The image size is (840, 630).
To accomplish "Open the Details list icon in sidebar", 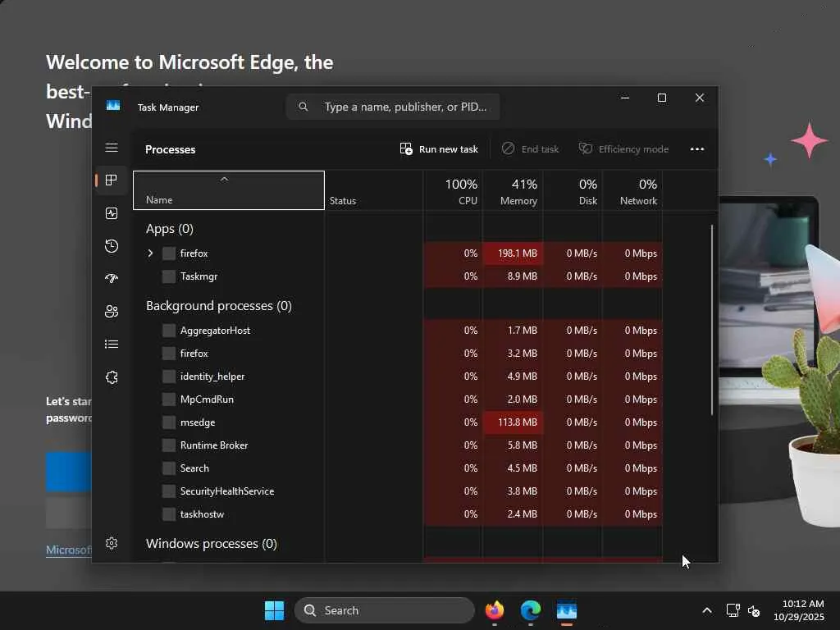I will [x=112, y=344].
